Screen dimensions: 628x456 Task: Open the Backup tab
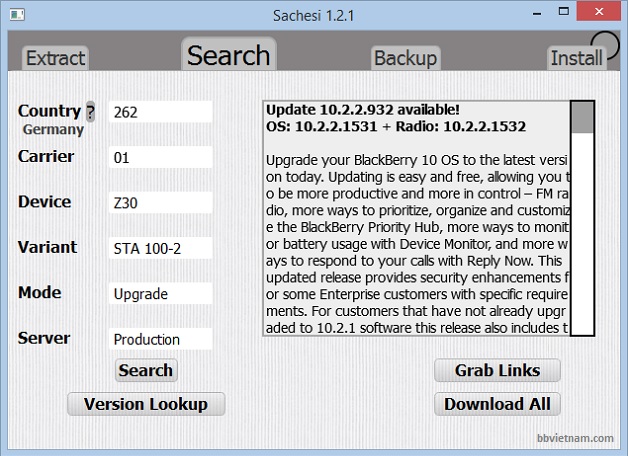405,58
